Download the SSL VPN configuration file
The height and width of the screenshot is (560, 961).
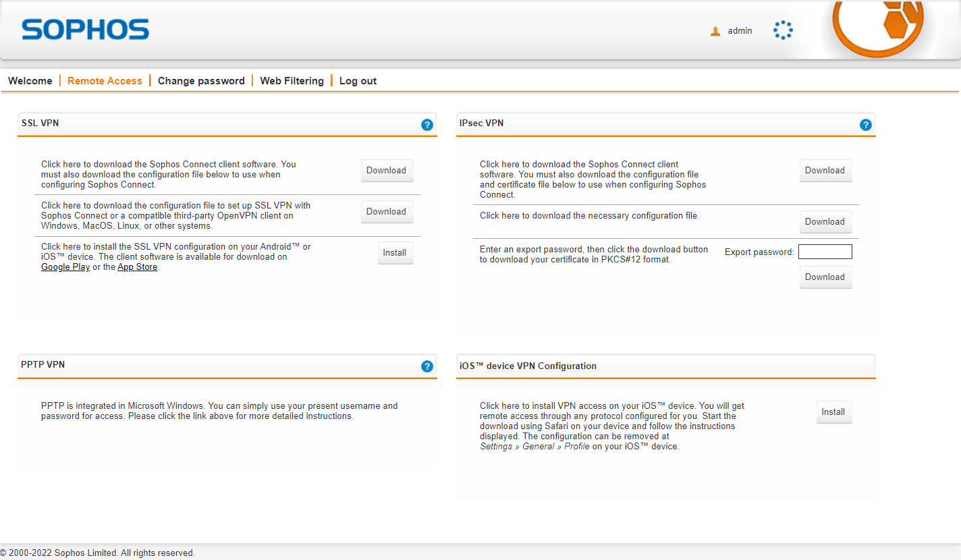pyautogui.click(x=387, y=212)
